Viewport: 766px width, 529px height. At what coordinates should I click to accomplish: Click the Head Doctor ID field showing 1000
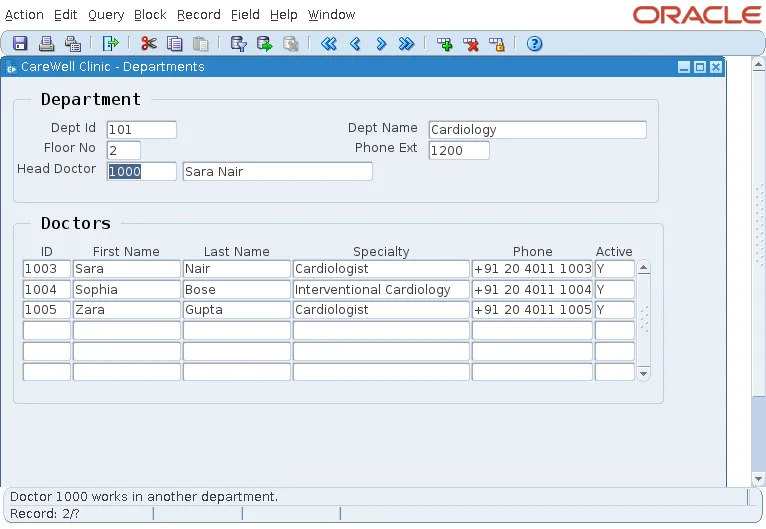tap(142, 171)
